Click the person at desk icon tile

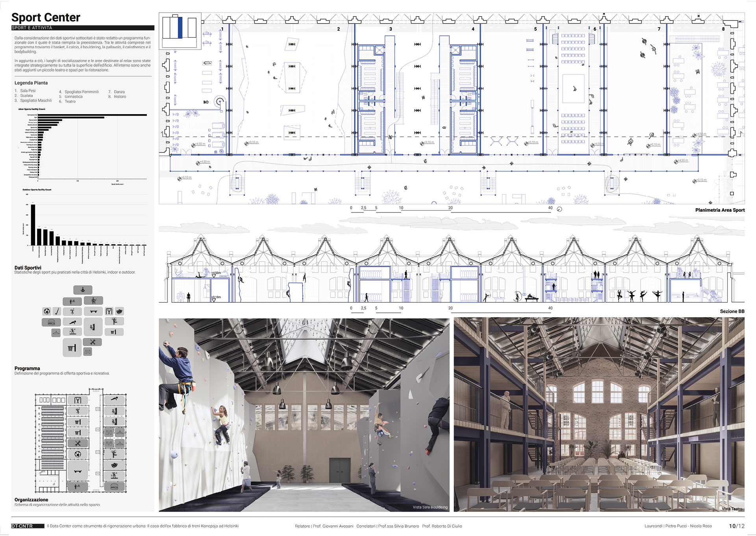[94, 301]
